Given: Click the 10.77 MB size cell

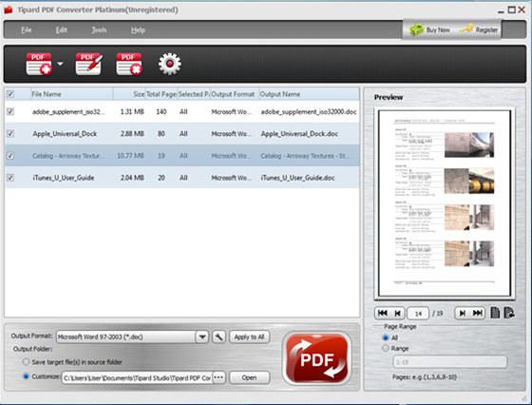Looking at the screenshot, I should click(130, 156).
